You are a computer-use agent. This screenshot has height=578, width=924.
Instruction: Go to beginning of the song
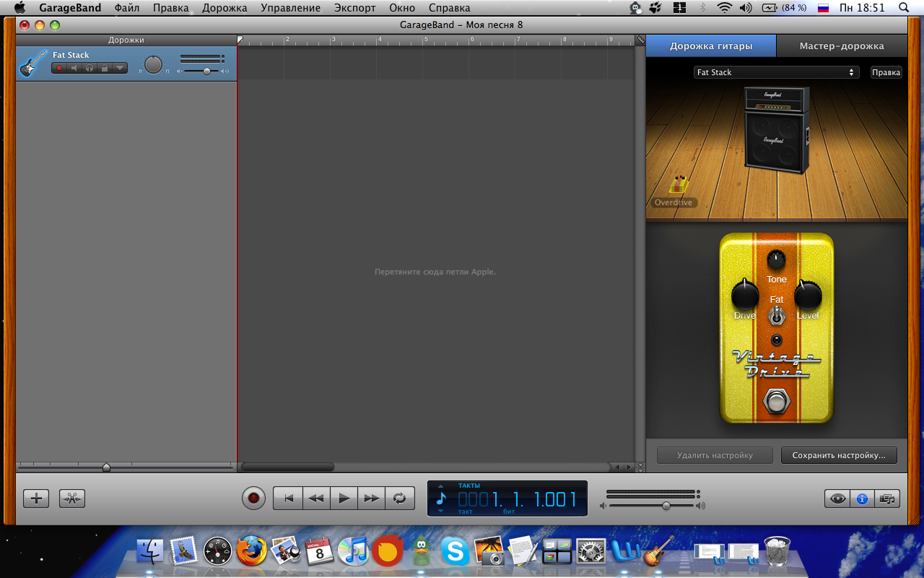tap(288, 498)
